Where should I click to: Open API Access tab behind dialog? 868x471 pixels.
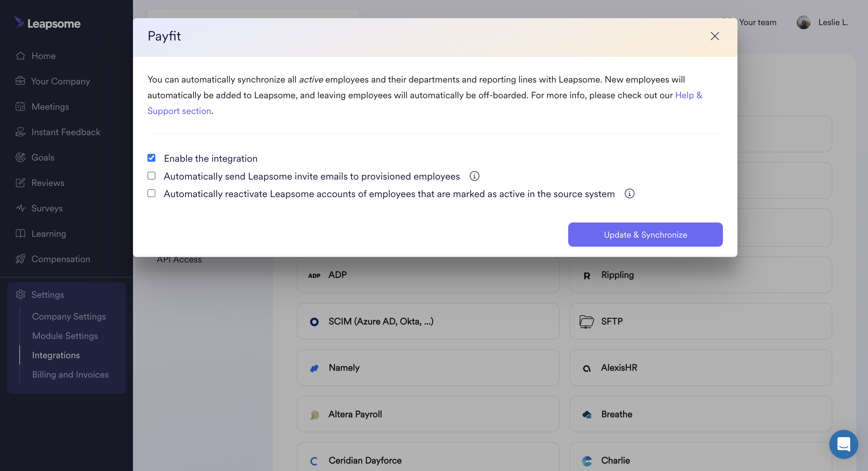pos(179,260)
